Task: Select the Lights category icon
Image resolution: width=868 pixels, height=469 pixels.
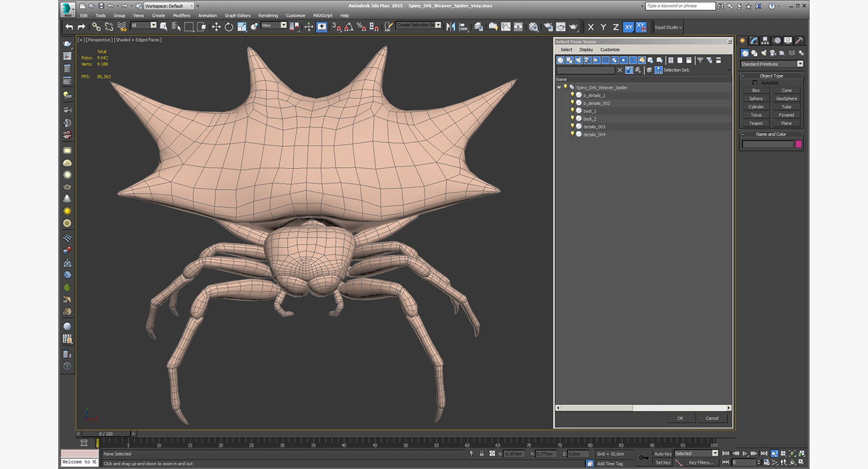Action: coord(764,53)
